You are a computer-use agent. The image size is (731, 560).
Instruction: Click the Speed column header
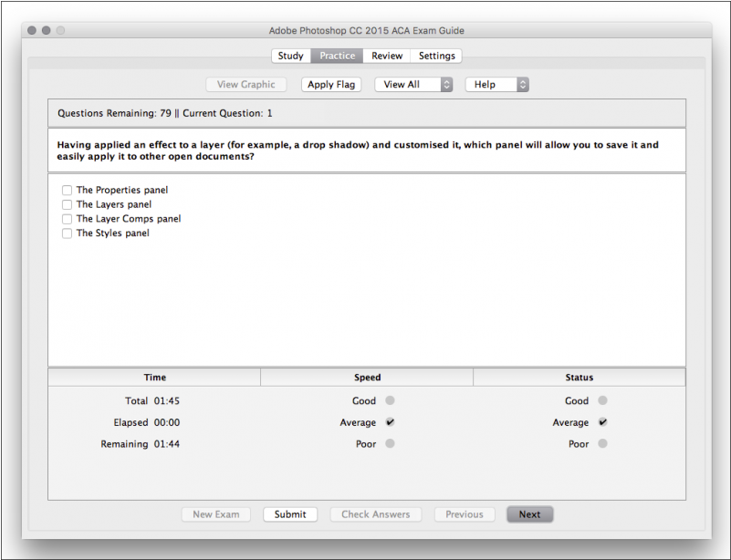click(x=367, y=378)
